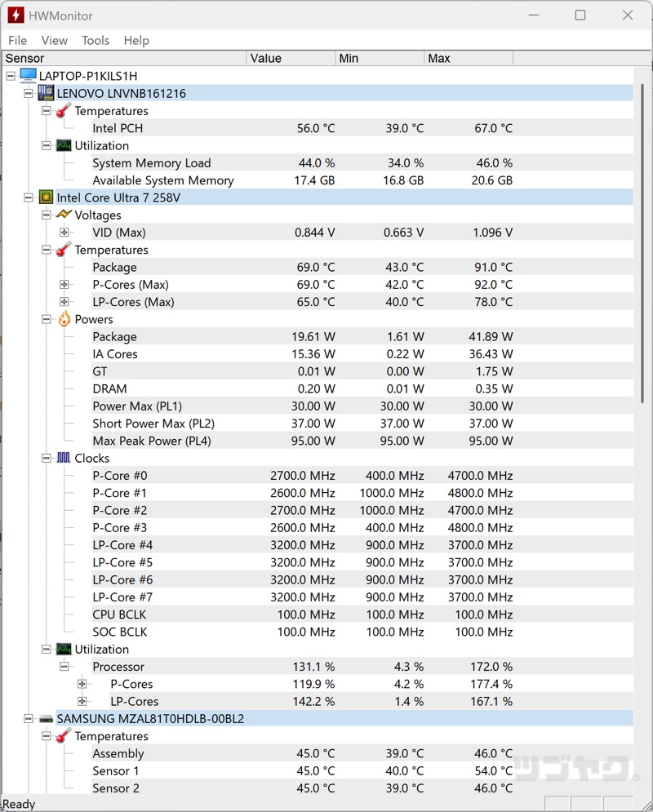The height and width of the screenshot is (812, 653).
Task: Click the computer icon beside LAPTOP-P1KILS1H
Action: 28,76
